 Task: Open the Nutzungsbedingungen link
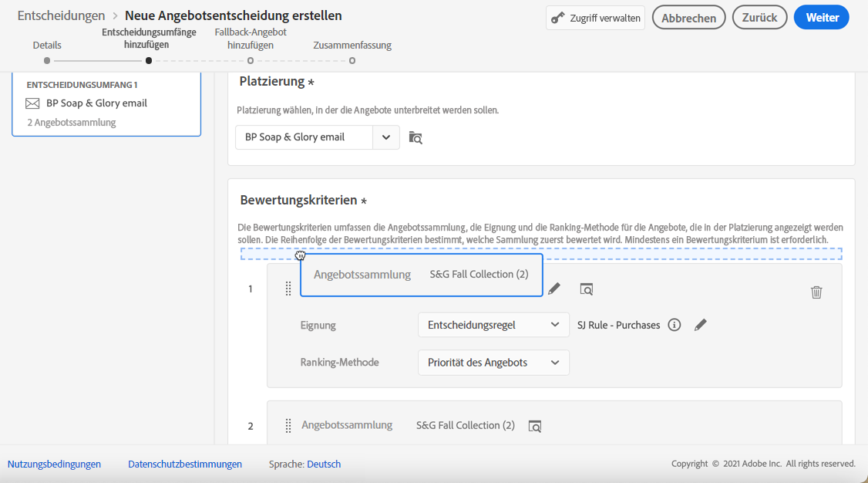(x=54, y=464)
